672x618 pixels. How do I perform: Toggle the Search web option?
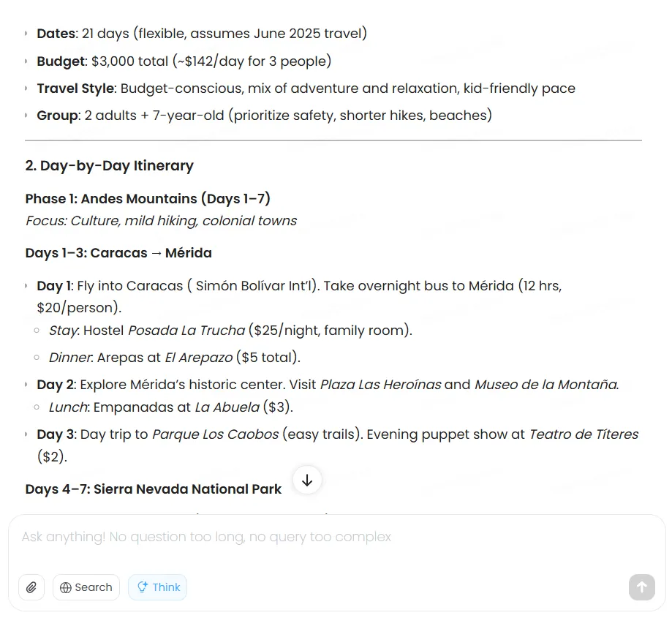(86, 587)
